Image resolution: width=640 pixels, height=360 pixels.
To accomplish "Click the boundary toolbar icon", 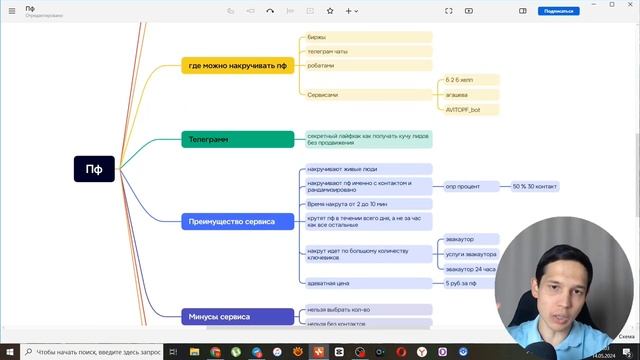I will 310,11.
